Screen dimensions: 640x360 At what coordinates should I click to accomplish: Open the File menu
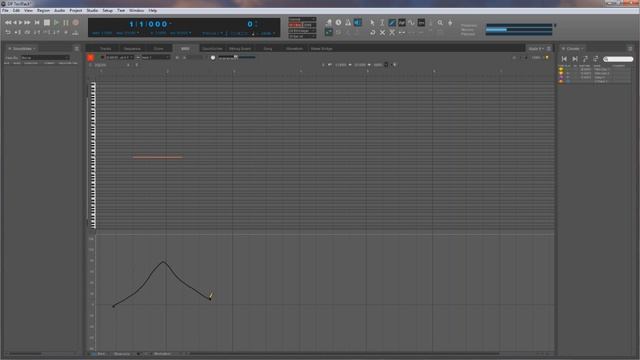click(x=5, y=11)
